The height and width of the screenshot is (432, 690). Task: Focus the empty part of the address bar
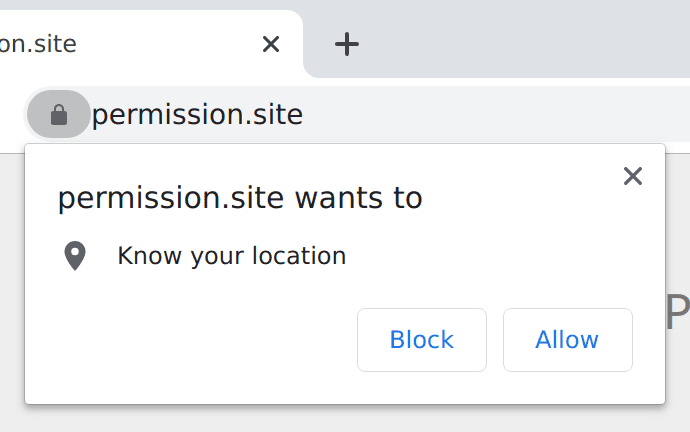point(500,115)
